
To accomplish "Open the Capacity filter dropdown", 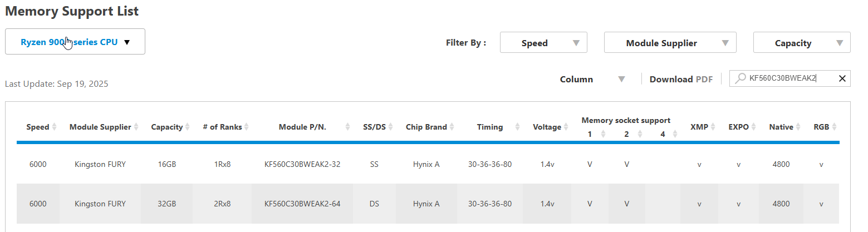I will point(801,43).
